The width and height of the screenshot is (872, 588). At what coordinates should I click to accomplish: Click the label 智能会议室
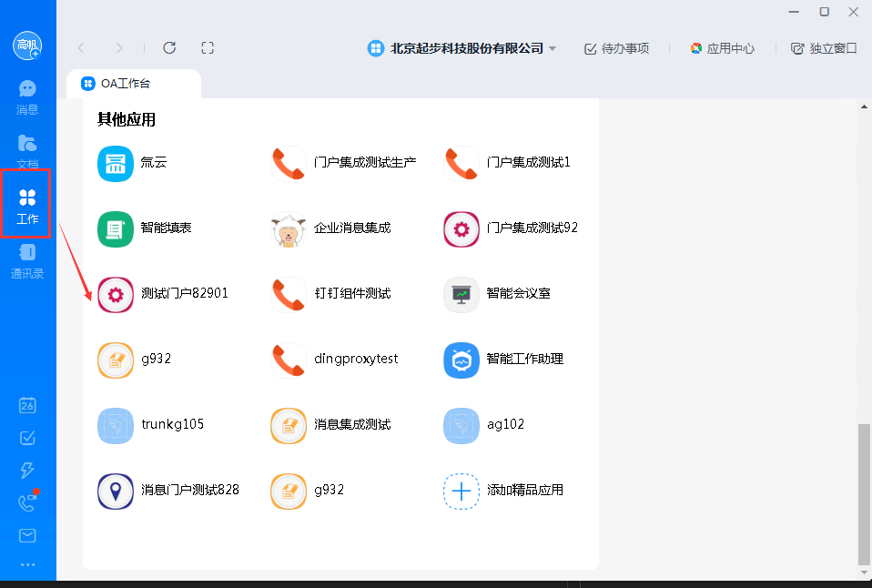pyautogui.click(x=518, y=293)
